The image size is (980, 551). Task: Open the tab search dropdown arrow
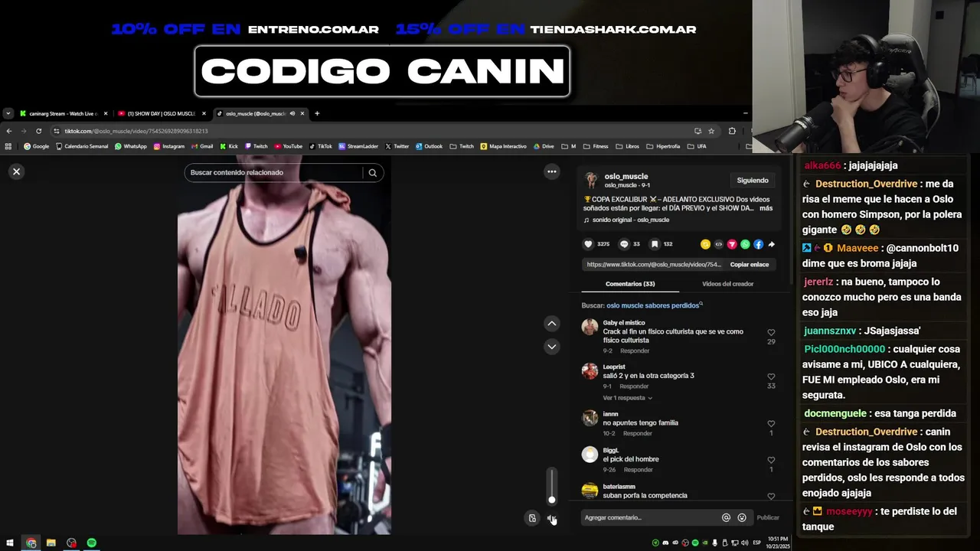click(x=8, y=113)
